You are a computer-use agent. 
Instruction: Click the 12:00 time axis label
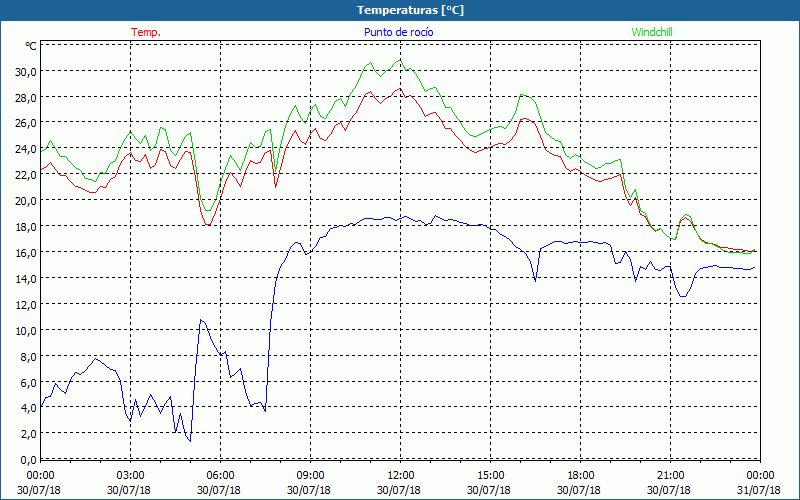[x=401, y=476]
